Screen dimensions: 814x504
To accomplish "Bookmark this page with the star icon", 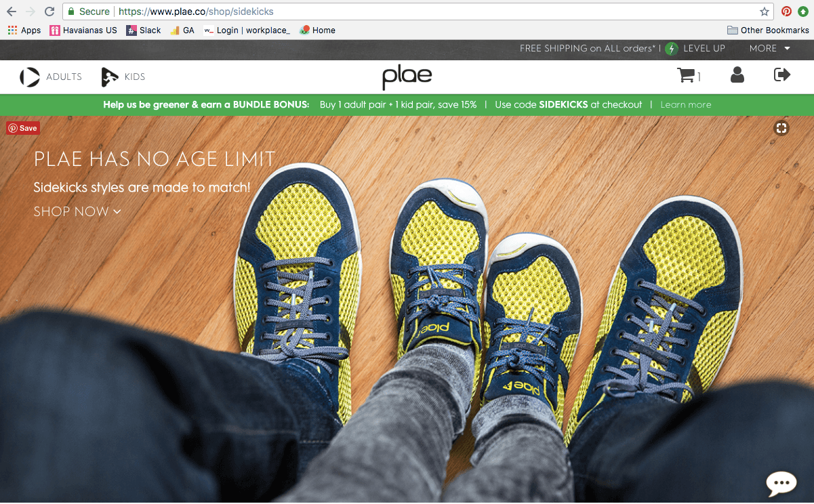I will click(x=765, y=12).
